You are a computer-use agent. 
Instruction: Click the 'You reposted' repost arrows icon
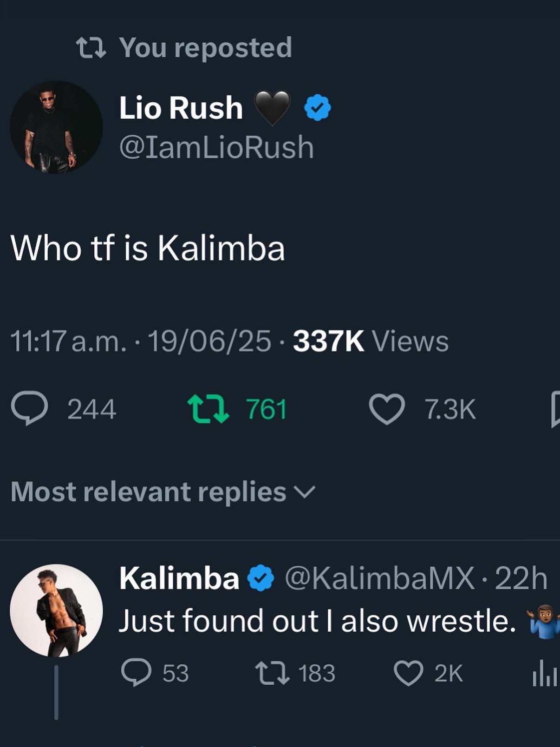[x=91, y=47]
